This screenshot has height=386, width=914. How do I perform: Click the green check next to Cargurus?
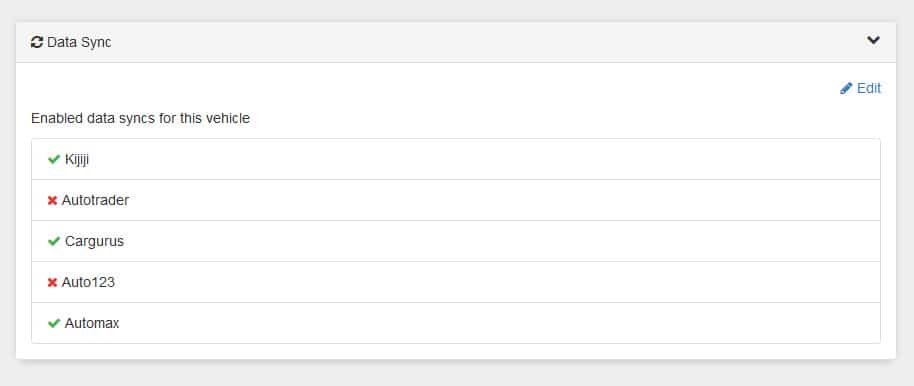click(54, 241)
